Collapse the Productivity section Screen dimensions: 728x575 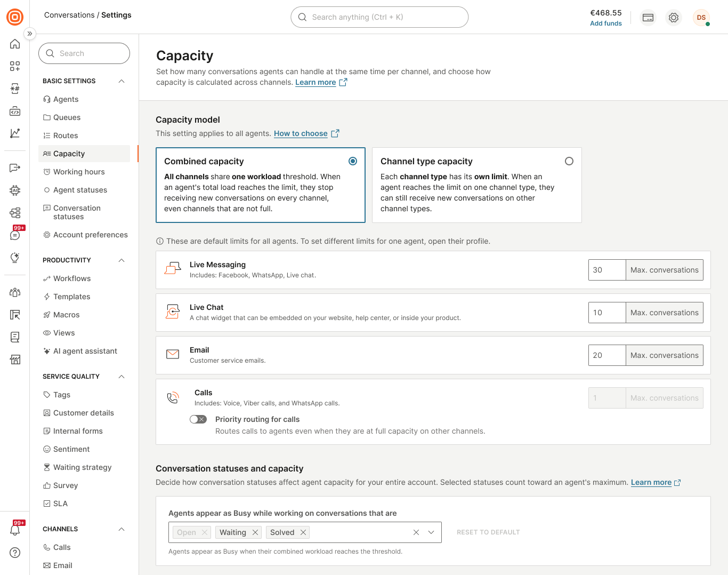click(122, 260)
